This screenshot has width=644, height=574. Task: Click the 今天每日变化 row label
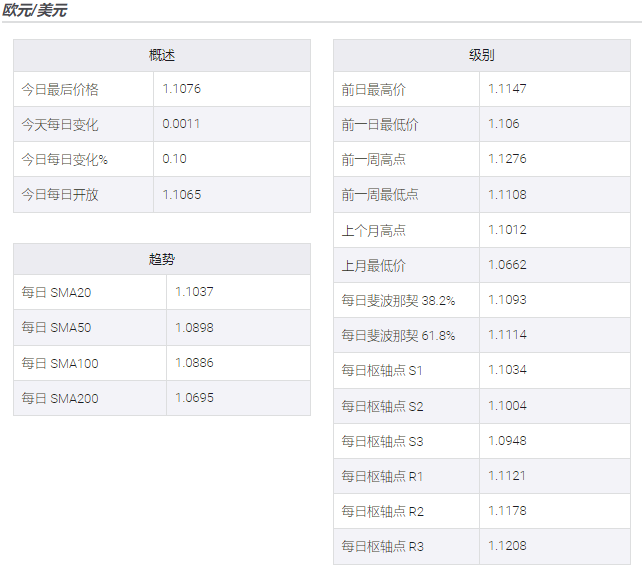(60, 125)
